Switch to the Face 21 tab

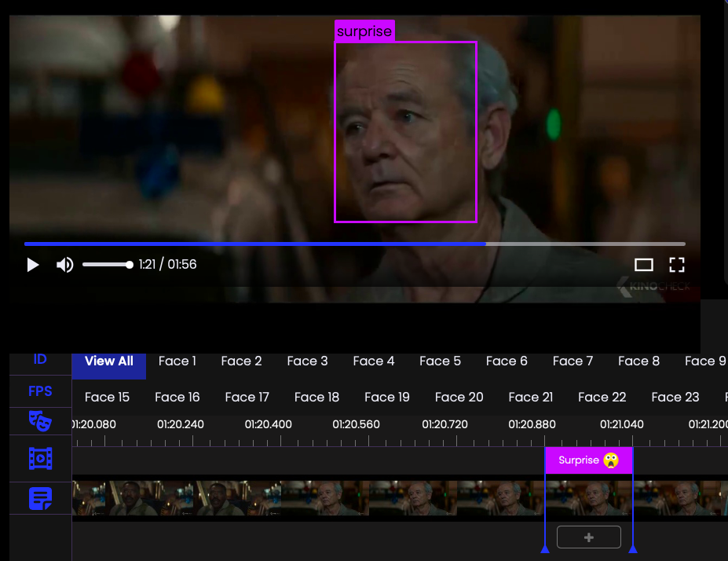coord(531,397)
